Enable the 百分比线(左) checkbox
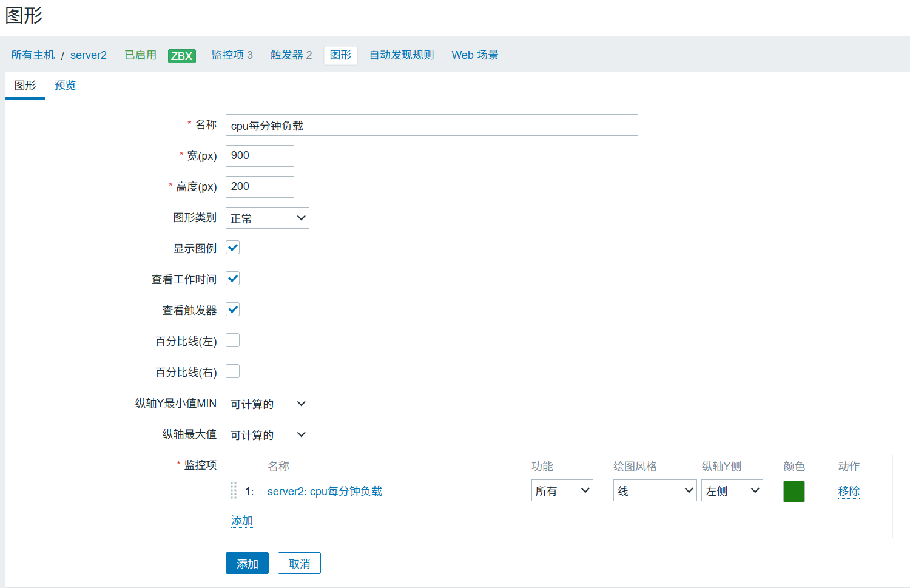Image resolution: width=910 pixels, height=588 pixels. coord(233,340)
